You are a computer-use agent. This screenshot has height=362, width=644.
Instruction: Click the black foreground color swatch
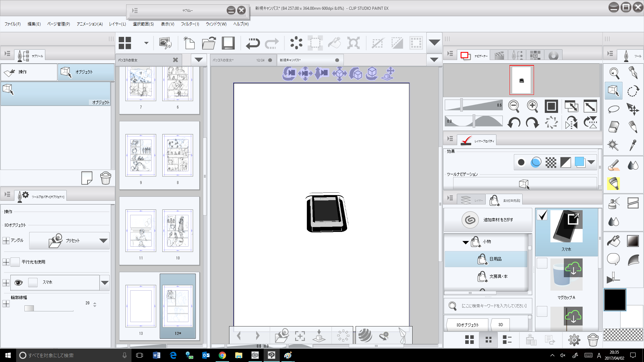pos(614,300)
